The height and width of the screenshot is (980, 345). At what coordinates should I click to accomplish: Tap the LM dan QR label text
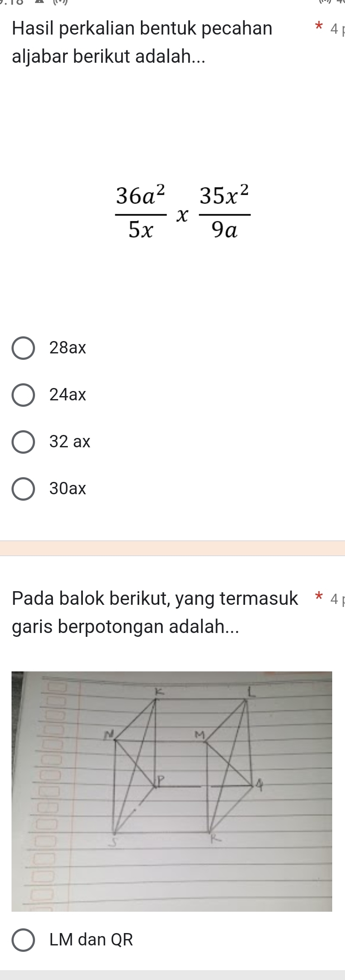point(91,940)
